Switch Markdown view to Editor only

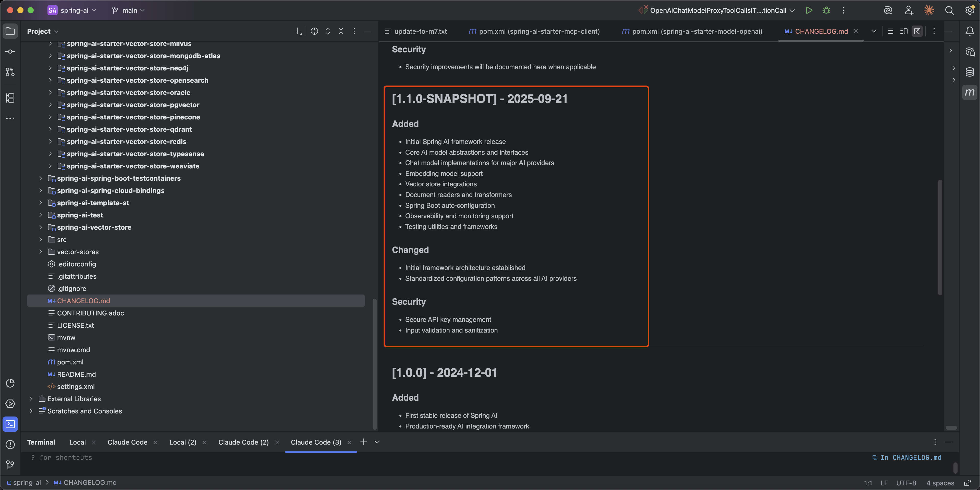pyautogui.click(x=890, y=31)
